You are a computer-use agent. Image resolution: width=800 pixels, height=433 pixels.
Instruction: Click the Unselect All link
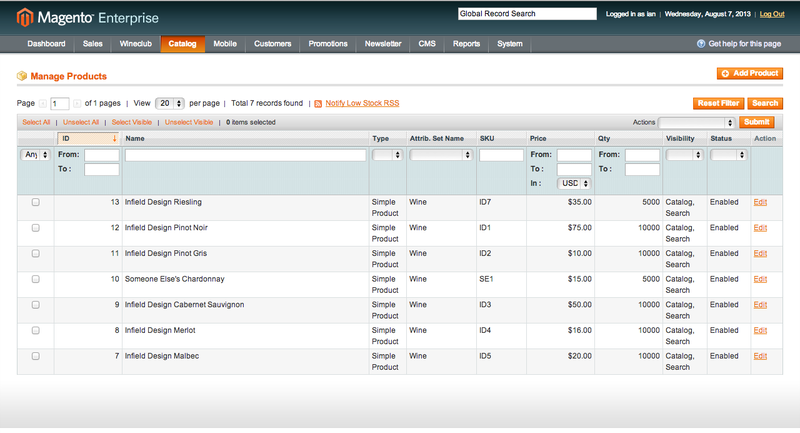(x=81, y=122)
